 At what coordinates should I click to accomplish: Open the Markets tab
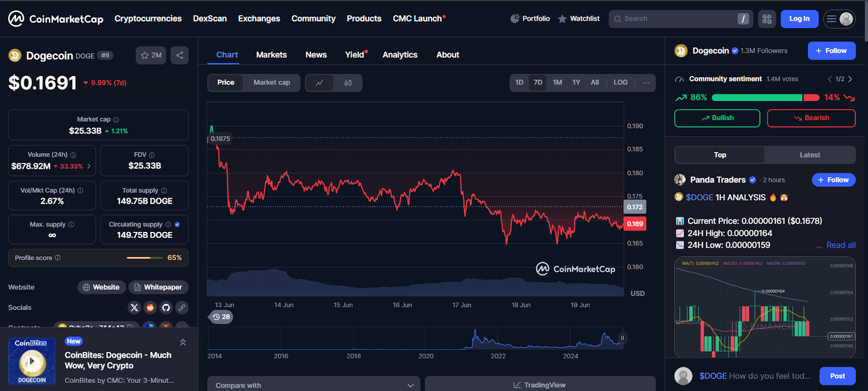click(x=271, y=55)
